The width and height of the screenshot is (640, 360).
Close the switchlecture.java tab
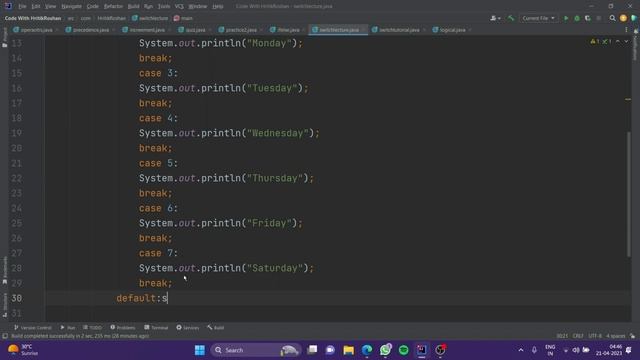pos(363,30)
